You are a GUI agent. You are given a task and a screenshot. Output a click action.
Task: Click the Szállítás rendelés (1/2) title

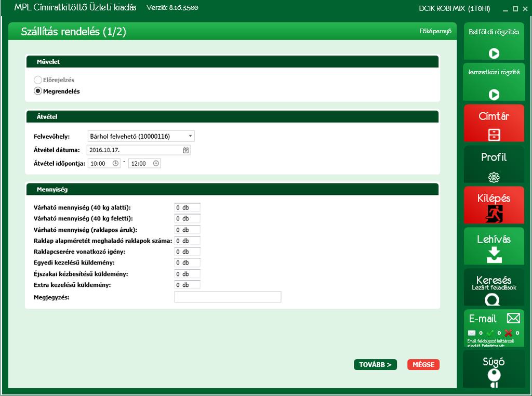point(73,32)
